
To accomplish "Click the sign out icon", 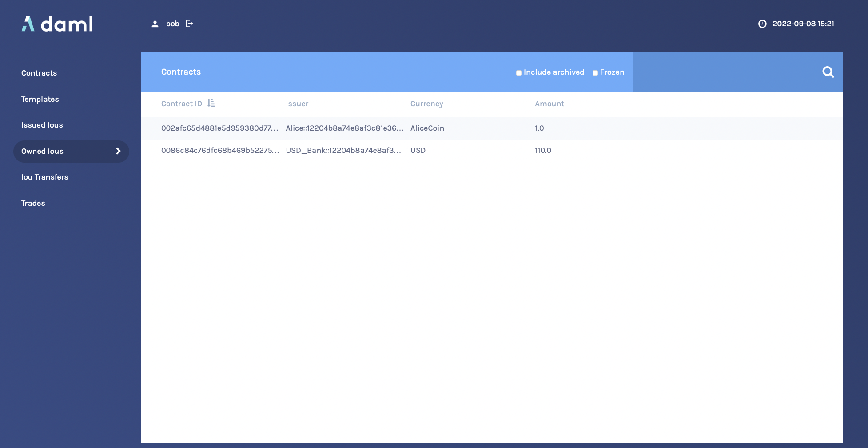I will coord(189,24).
